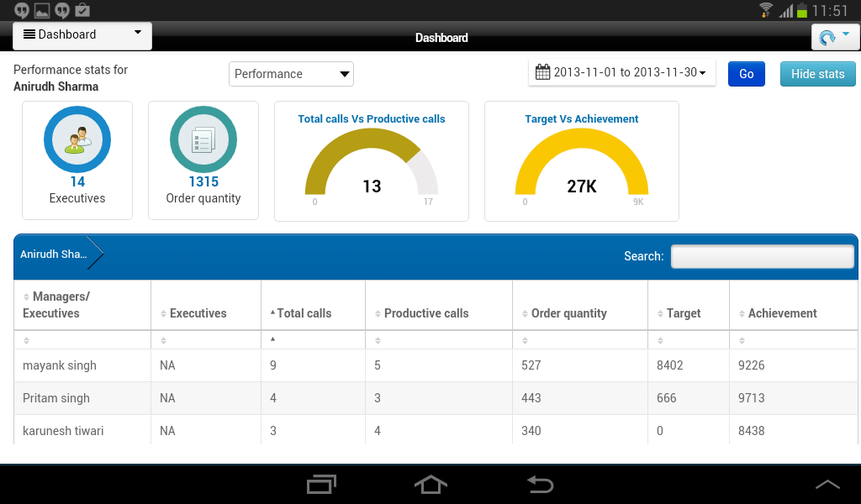Tap the Android back navigation icon
The image size is (861, 504).
[x=541, y=485]
